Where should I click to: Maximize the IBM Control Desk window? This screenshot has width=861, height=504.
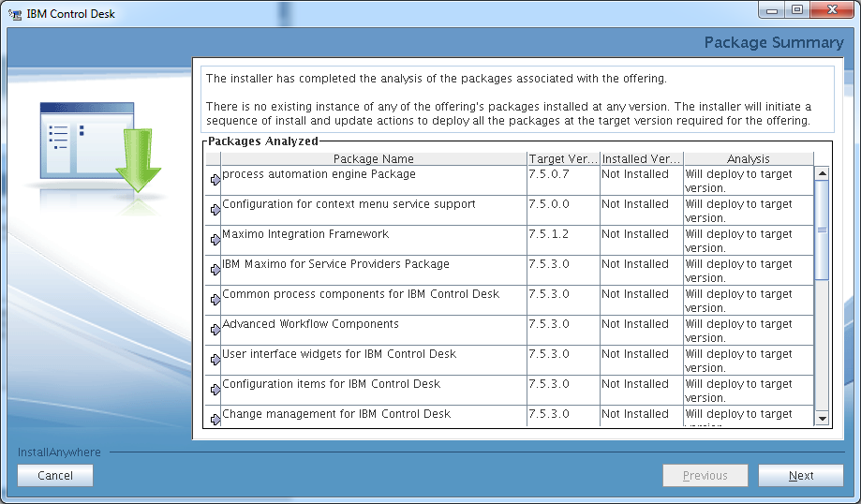[796, 10]
